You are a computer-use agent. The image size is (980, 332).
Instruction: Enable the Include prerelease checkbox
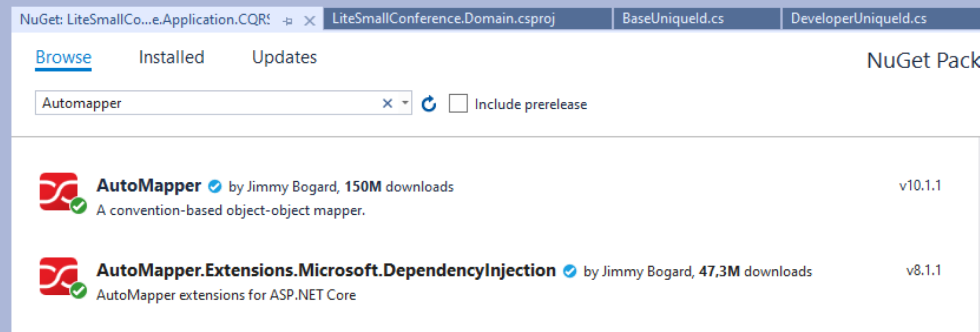pos(458,103)
